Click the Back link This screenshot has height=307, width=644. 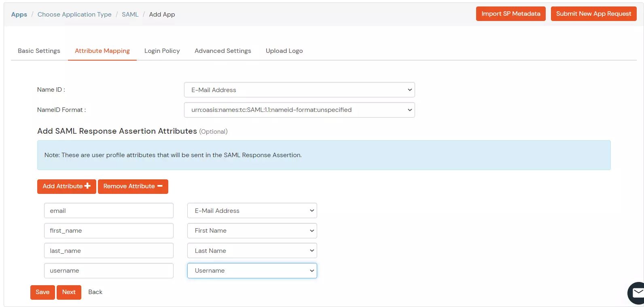tap(95, 292)
